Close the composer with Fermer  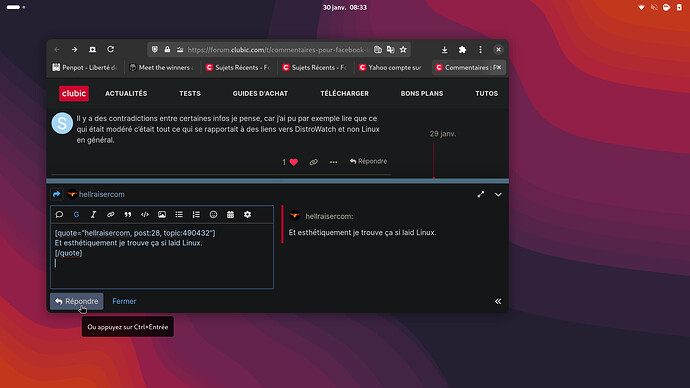(x=124, y=301)
